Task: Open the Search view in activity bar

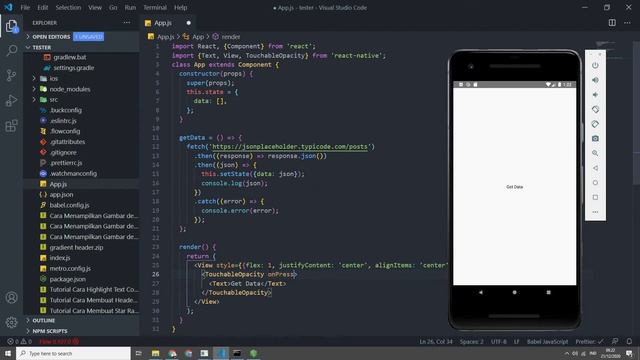Action: coord(11,51)
